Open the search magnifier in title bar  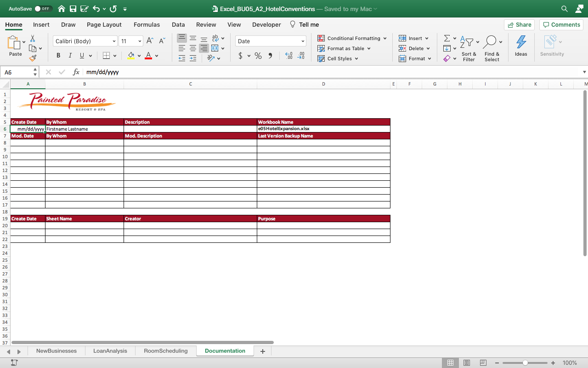click(x=565, y=9)
